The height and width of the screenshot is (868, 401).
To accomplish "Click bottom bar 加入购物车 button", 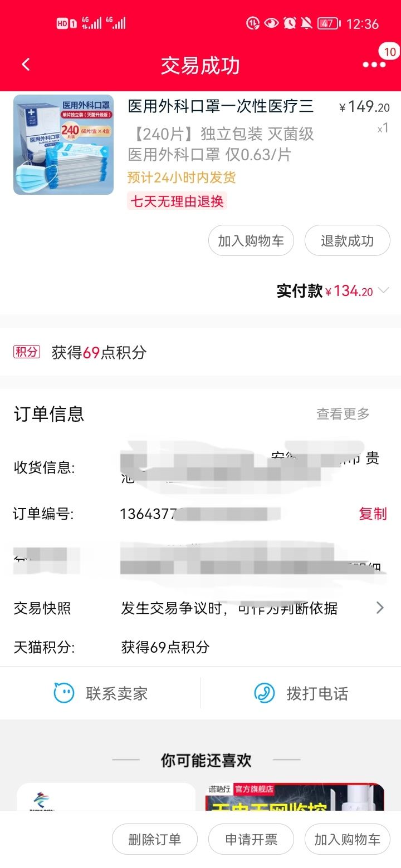I will [348, 839].
